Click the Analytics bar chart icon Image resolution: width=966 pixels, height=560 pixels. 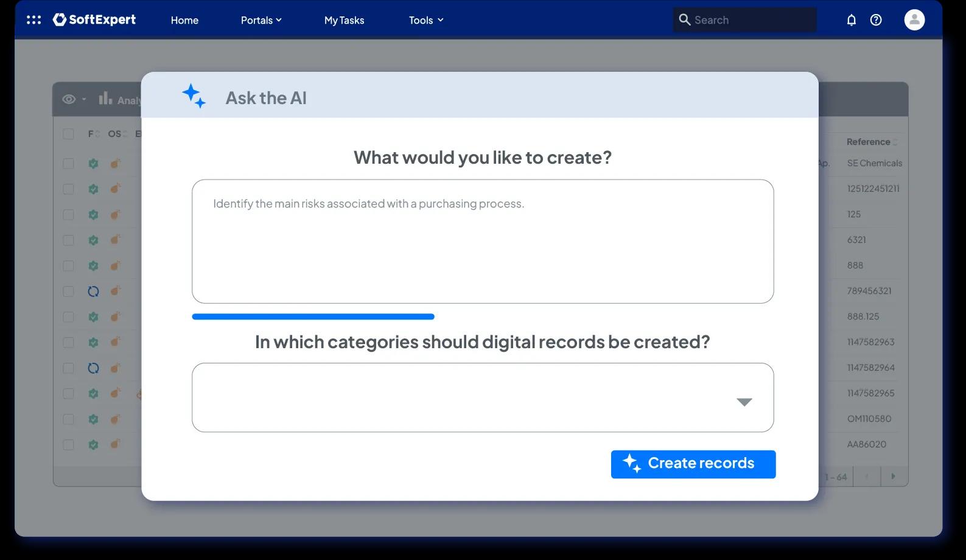point(105,98)
